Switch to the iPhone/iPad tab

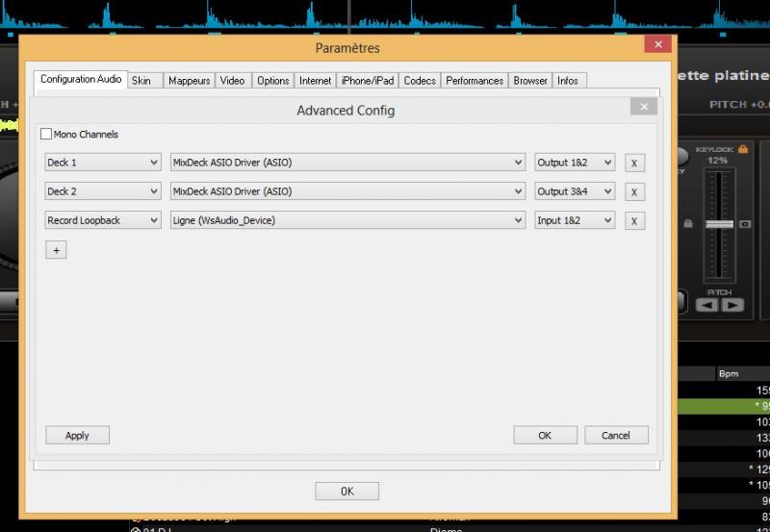click(368, 81)
